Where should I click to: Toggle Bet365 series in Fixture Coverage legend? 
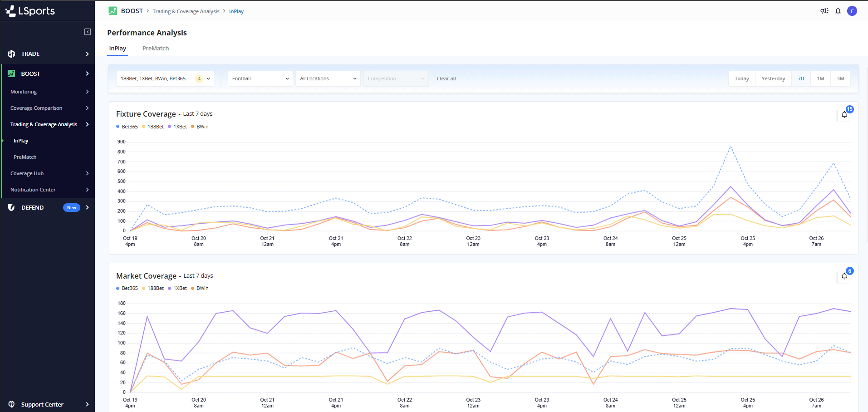click(127, 127)
